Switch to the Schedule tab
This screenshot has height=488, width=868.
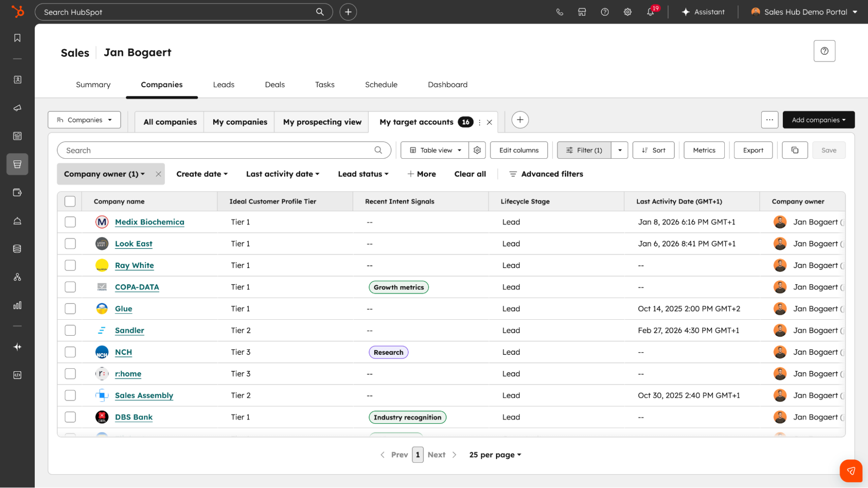pos(381,85)
